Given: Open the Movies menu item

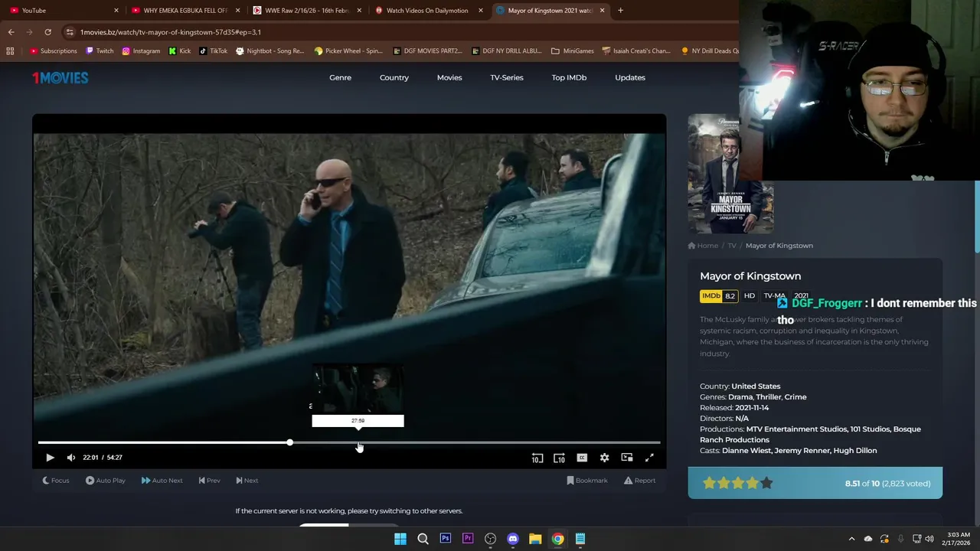Looking at the screenshot, I should 449,77.
